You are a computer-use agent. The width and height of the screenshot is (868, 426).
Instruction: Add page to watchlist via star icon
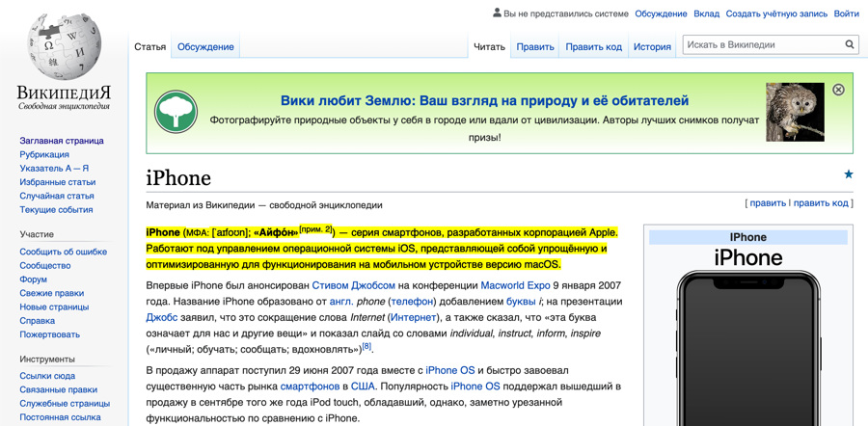point(848,174)
